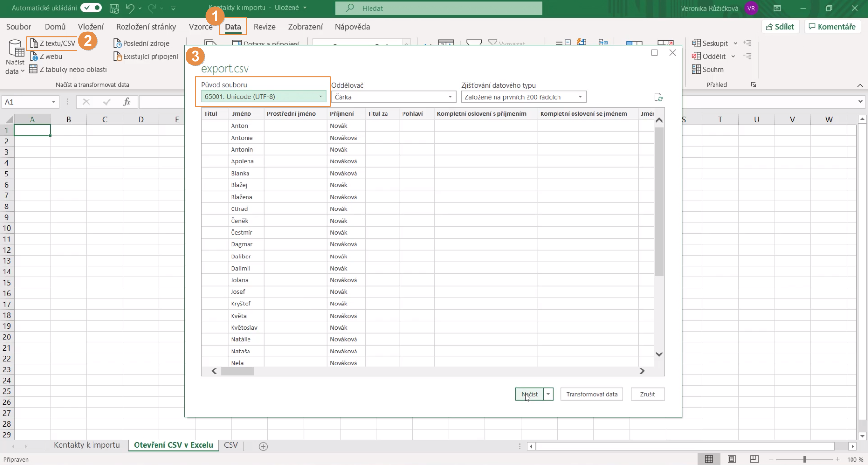Click the Sdílet button

[780, 27]
